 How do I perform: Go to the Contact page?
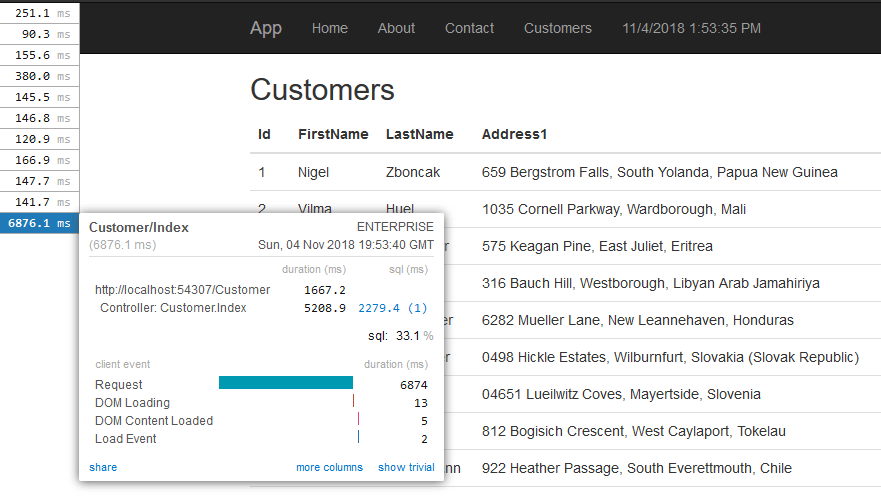[469, 28]
